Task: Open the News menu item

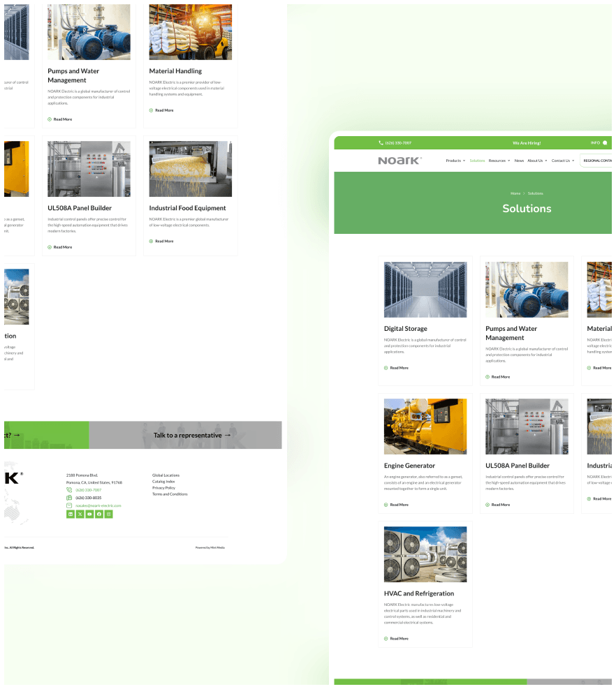Action: [x=519, y=161]
